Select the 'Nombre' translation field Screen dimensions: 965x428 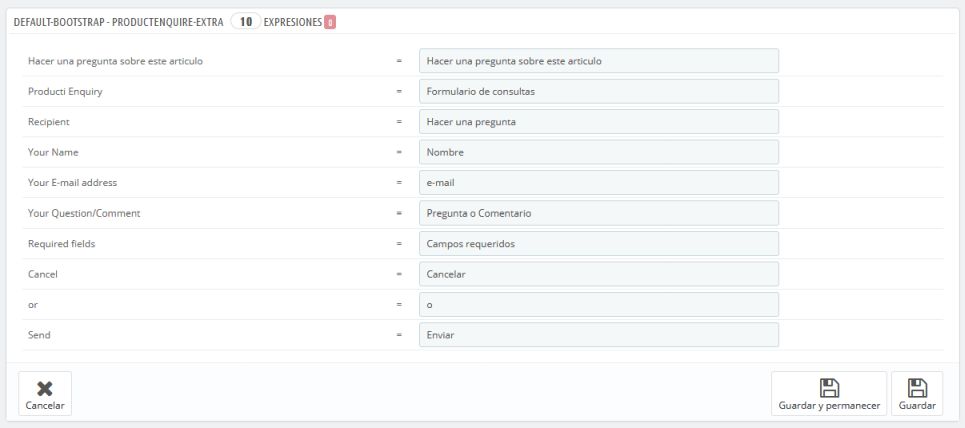click(598, 152)
